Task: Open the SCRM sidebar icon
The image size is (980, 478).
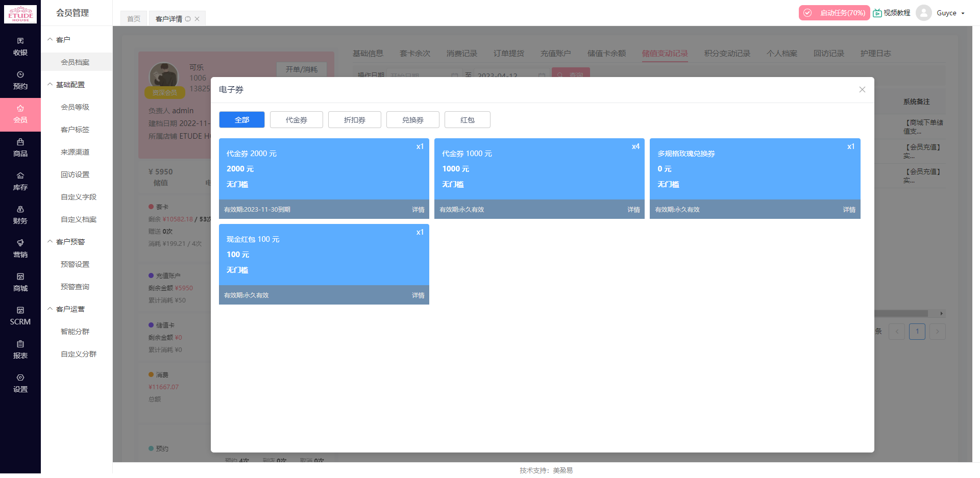Action: pyautogui.click(x=20, y=316)
